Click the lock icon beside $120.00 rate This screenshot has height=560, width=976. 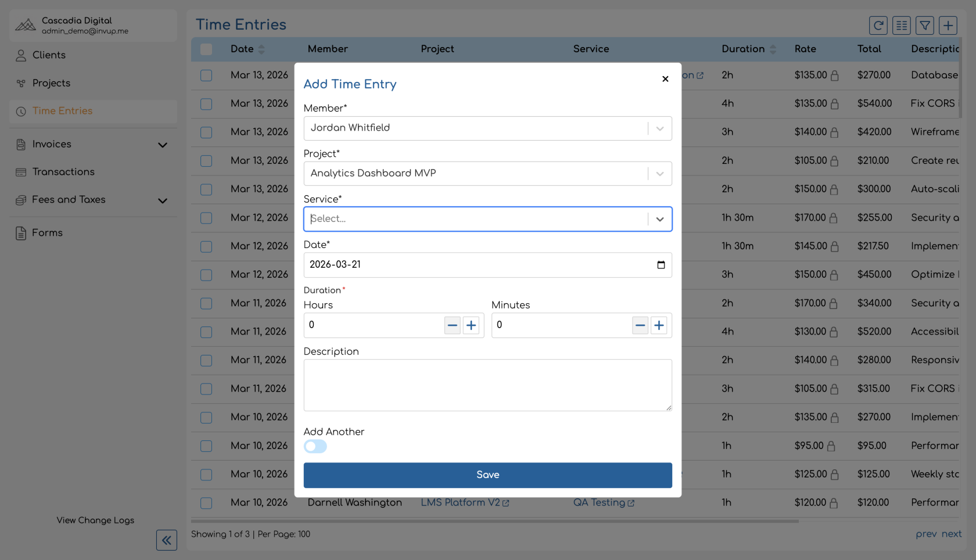coord(834,503)
